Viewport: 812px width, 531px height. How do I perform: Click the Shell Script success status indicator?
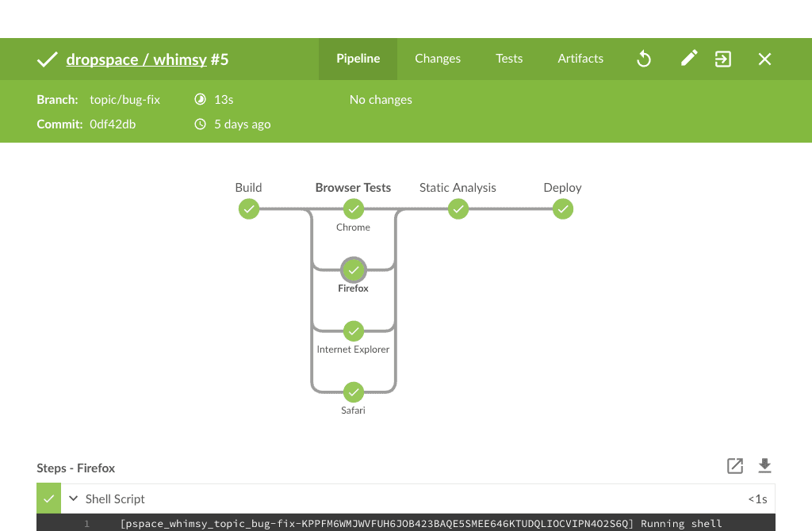(48, 499)
